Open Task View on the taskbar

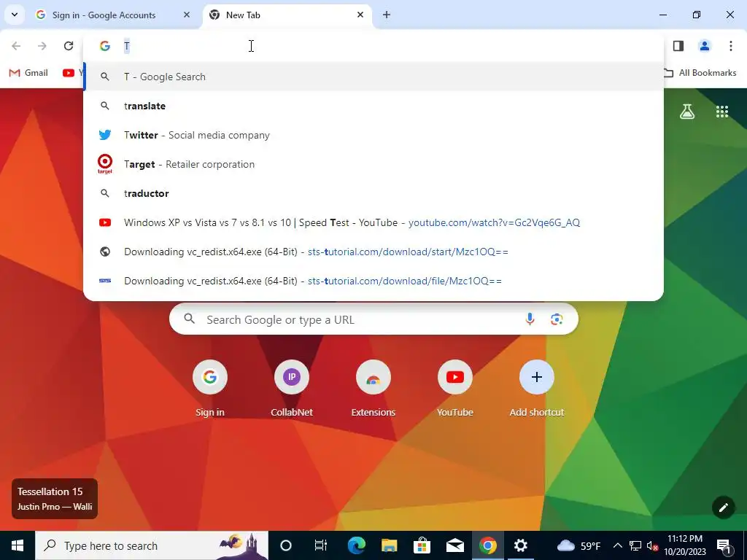pyautogui.click(x=321, y=545)
